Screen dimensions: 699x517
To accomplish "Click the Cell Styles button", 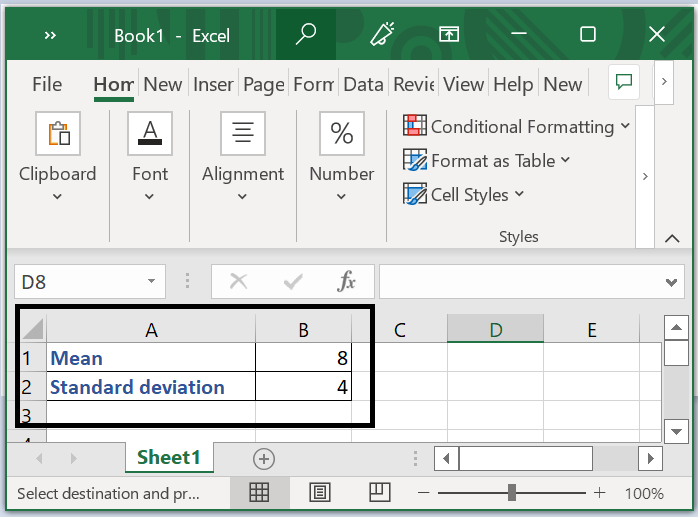I will coord(463,194).
